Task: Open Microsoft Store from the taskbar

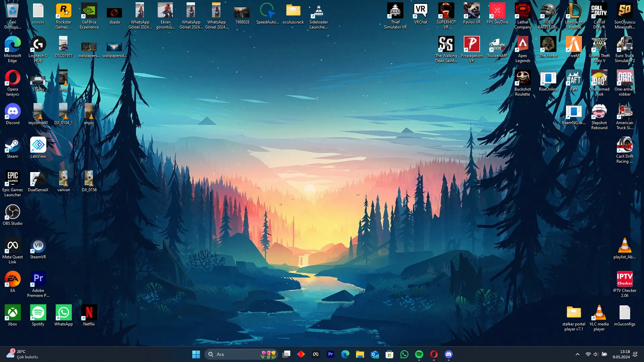Action: (x=389, y=354)
